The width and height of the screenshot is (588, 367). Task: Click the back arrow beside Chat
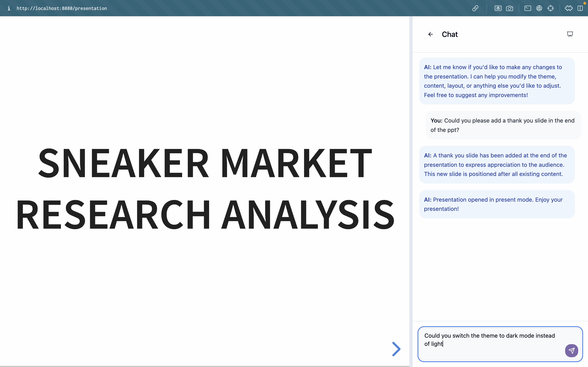[x=430, y=34]
